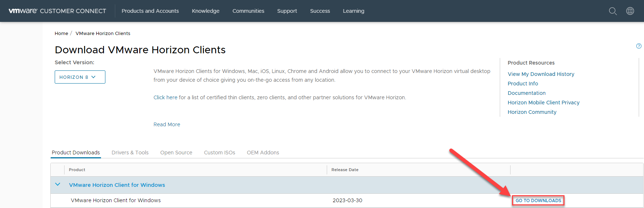Select the Product Downloads tab
The image size is (644, 208).
pos(76,153)
